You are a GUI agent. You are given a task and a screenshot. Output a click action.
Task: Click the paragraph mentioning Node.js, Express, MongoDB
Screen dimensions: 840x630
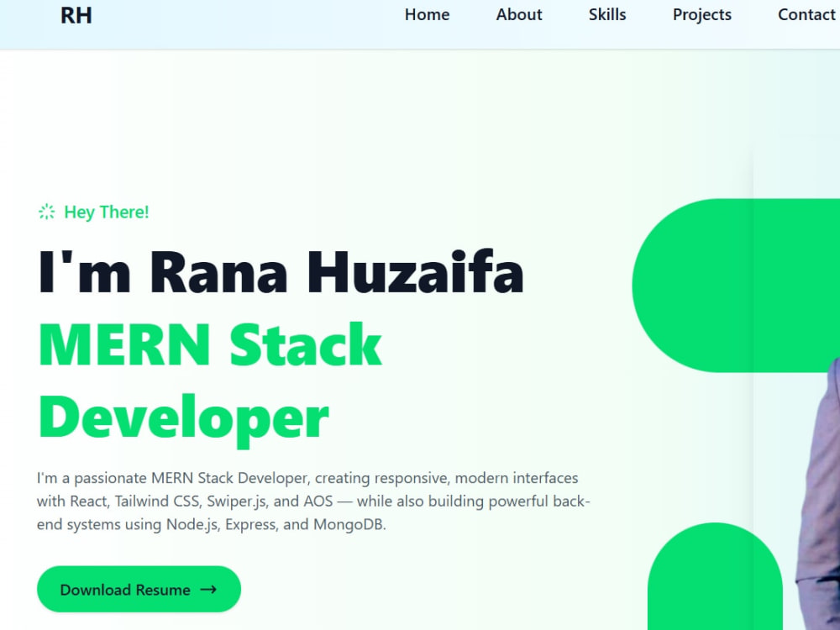click(313, 501)
